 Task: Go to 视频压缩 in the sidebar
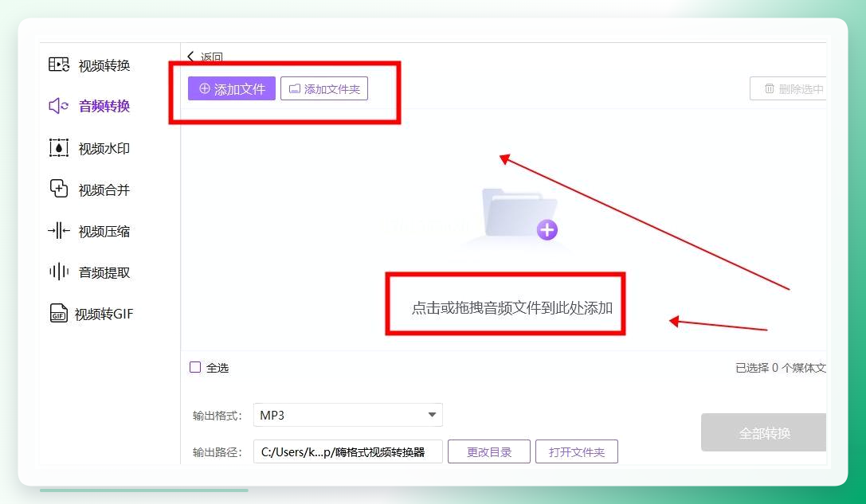89,231
